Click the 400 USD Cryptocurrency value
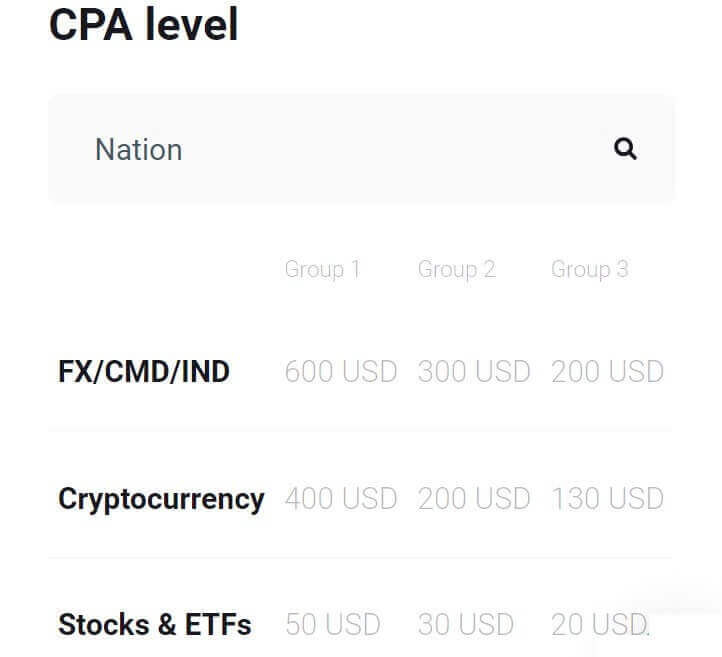Image resolution: width=722 pixels, height=657 pixels. (x=341, y=498)
